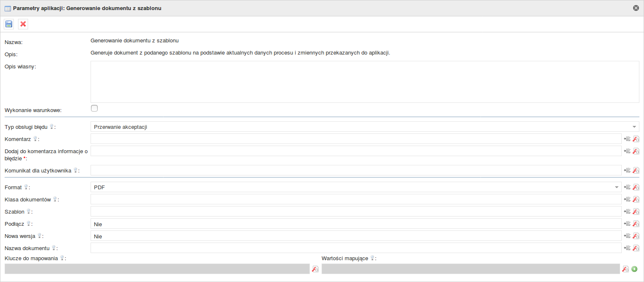Open function editor for Komunikat dla użytkownika

[x=636, y=170]
